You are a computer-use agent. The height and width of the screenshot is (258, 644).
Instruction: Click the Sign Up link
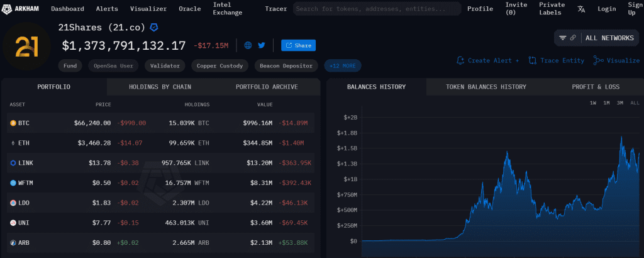(x=634, y=9)
